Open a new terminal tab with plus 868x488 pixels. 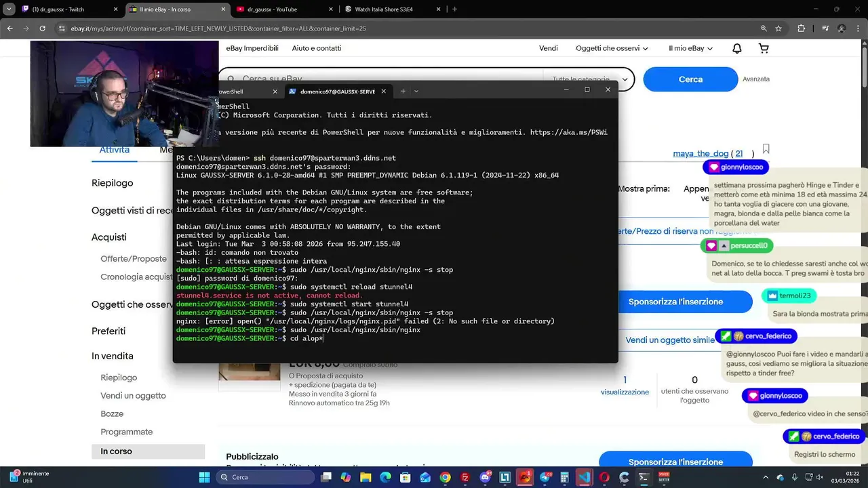[403, 91]
